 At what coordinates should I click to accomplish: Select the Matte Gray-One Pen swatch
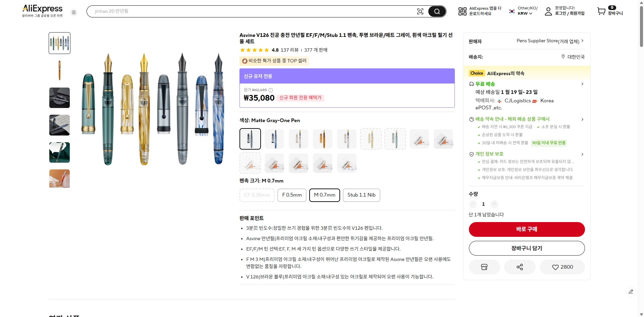[x=250, y=139]
